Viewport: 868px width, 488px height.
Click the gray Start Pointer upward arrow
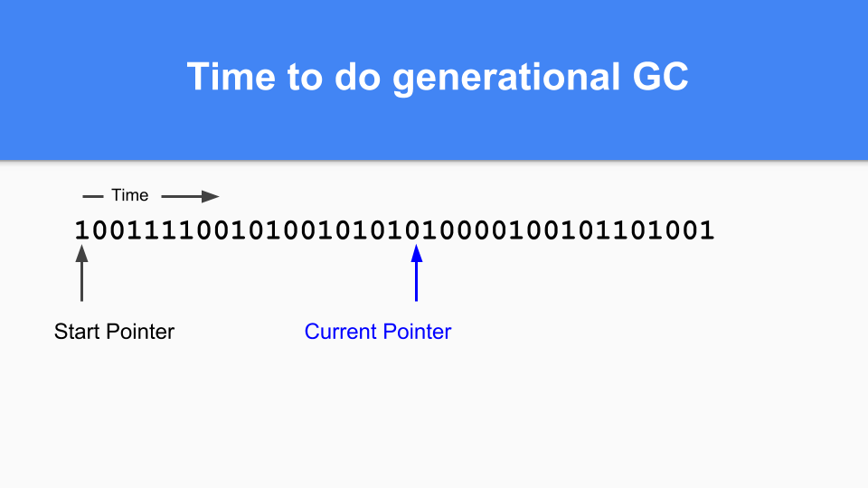pos(81,275)
